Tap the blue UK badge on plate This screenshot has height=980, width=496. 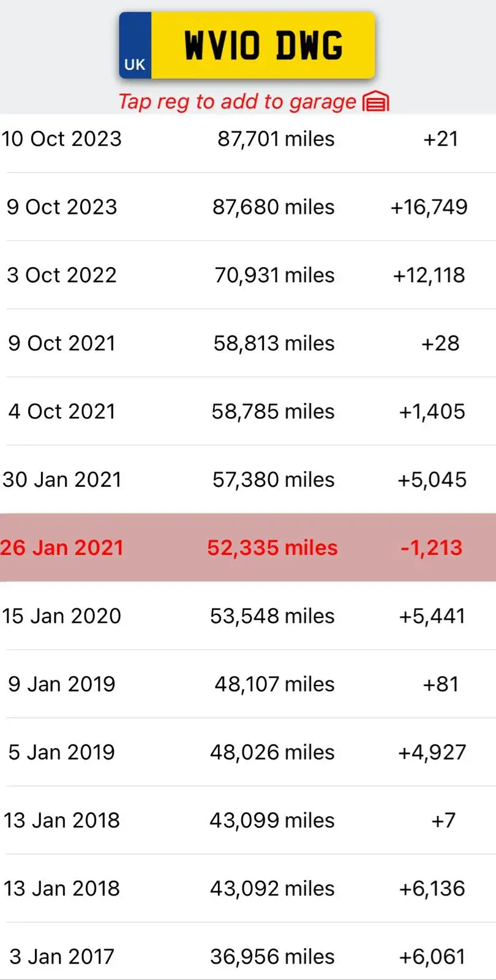point(135,45)
